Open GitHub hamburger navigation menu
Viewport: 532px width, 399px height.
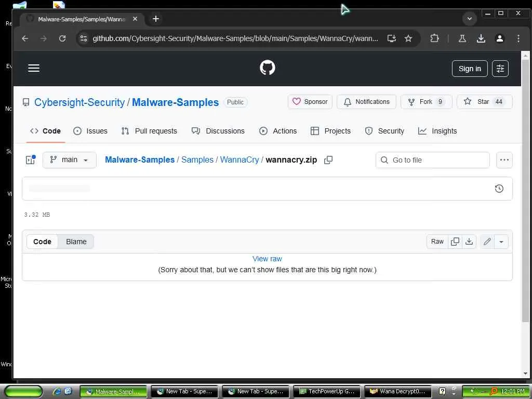tap(34, 68)
